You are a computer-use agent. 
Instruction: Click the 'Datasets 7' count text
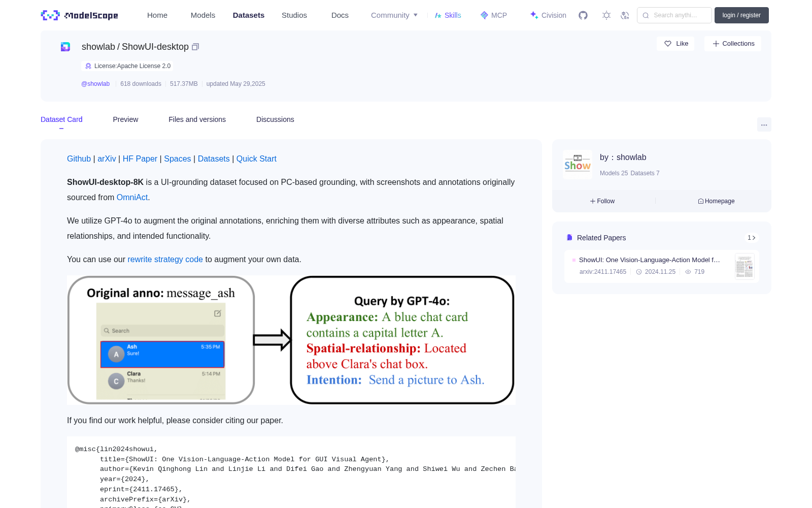pyautogui.click(x=645, y=173)
